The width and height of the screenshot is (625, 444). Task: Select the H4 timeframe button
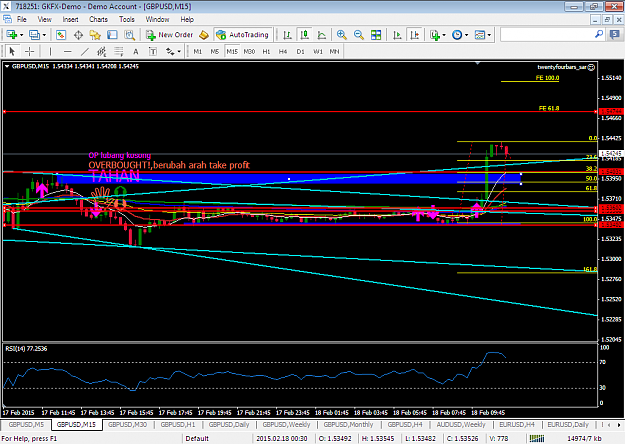283,51
